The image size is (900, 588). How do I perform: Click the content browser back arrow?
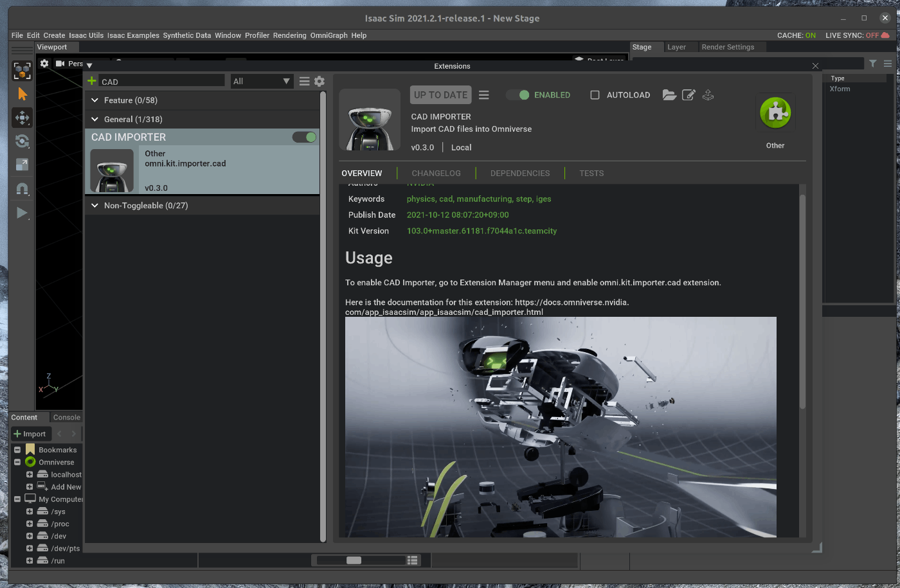pyautogui.click(x=59, y=434)
